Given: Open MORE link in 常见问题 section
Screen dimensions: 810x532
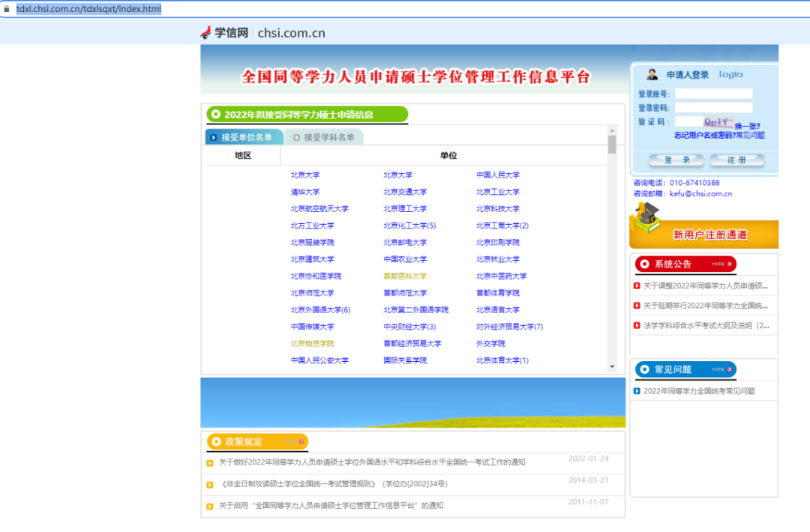Looking at the screenshot, I should tap(721, 369).
